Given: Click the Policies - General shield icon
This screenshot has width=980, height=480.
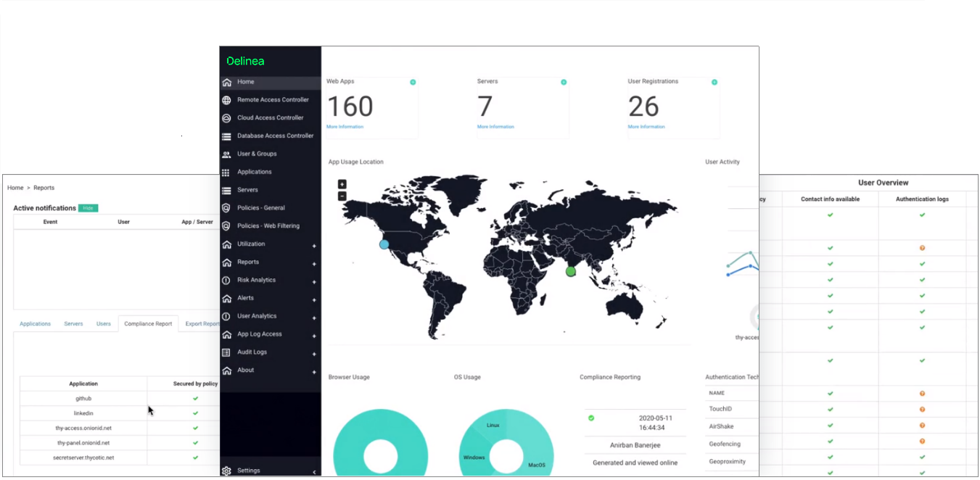Looking at the screenshot, I should pos(227,208).
